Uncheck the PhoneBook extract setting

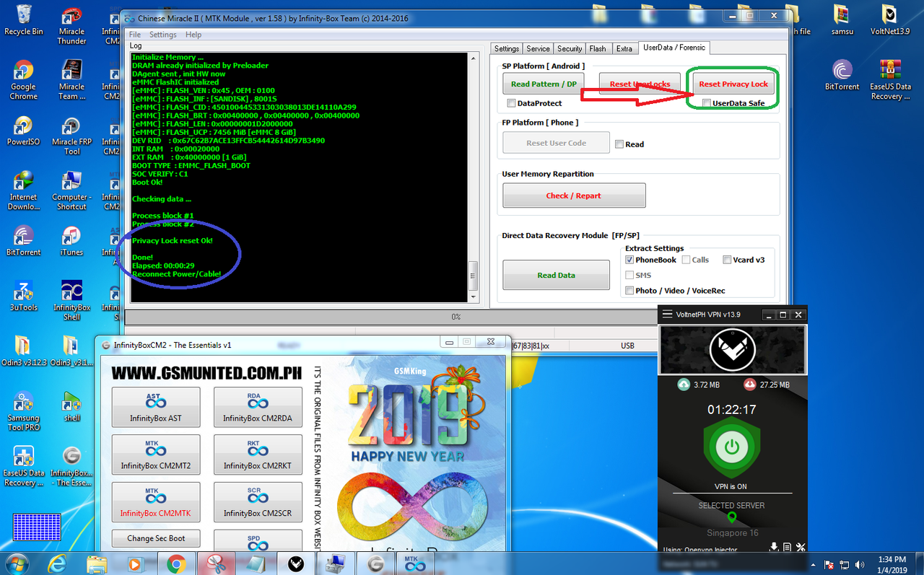tap(629, 260)
